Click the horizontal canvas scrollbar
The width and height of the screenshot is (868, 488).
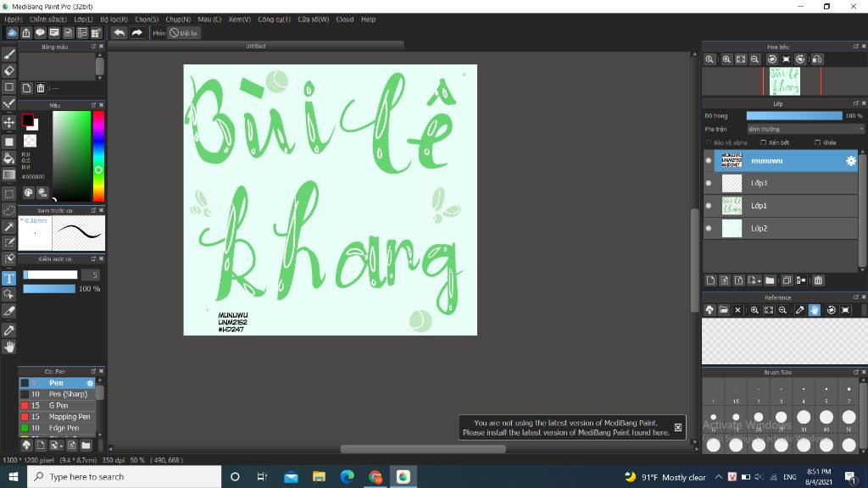click(423, 449)
